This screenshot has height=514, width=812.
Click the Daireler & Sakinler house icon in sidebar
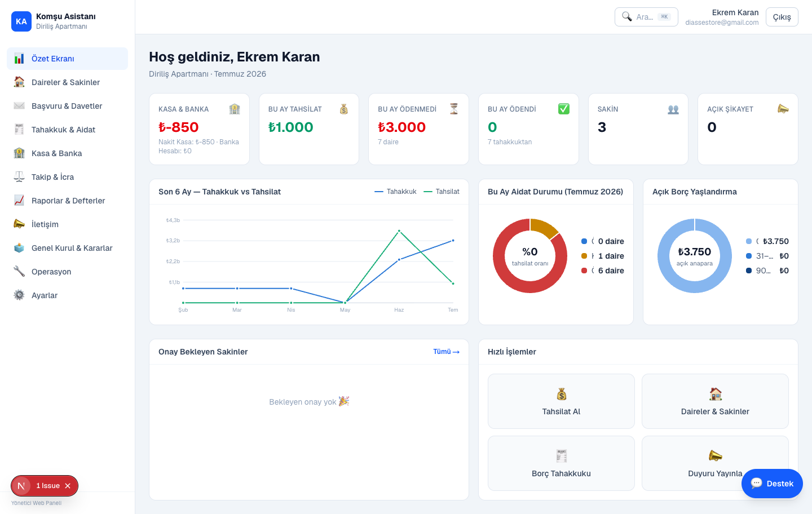tap(19, 82)
